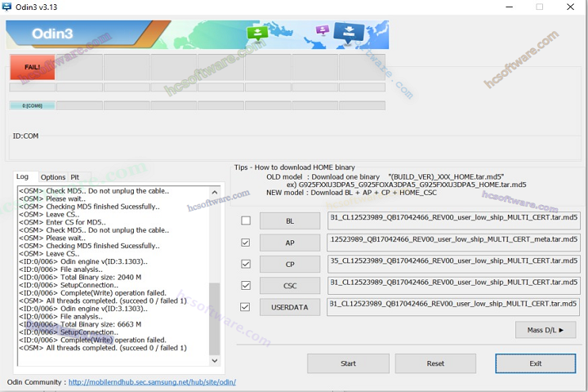588x392 pixels.
Task: Click the CSC file path field
Action: coord(453,286)
